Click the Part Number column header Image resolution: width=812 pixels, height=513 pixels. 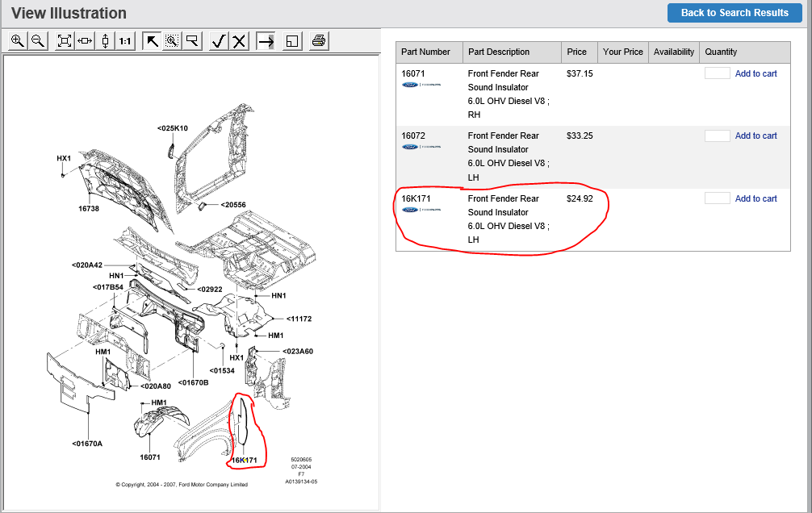[x=429, y=52]
